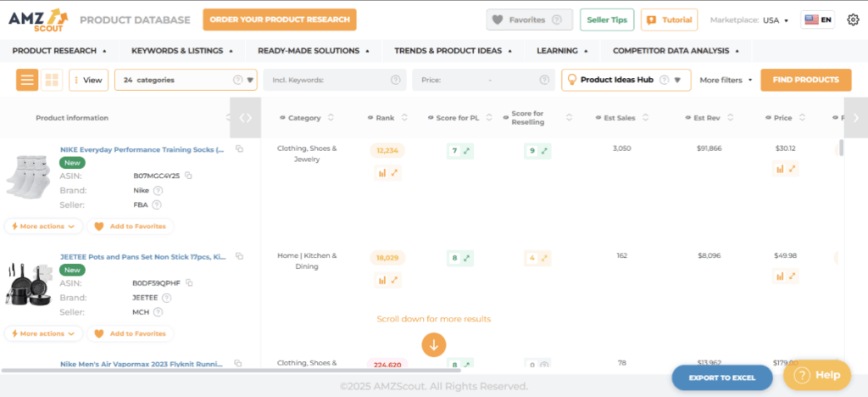The width and height of the screenshot is (868, 397).
Task: Expand More filters options
Action: tap(726, 81)
